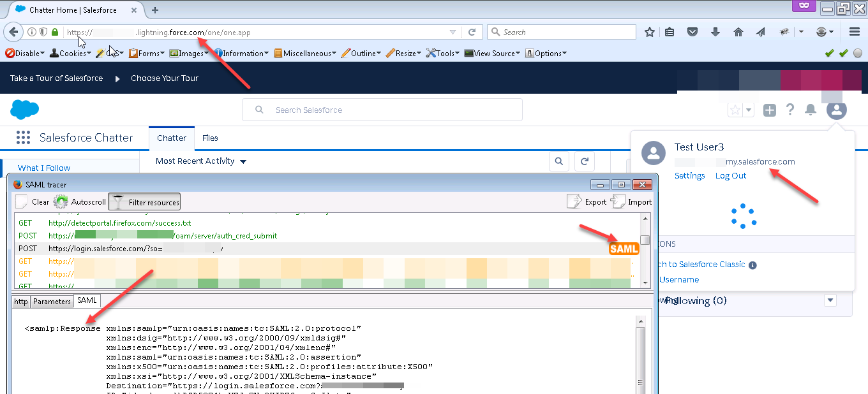
Task: Click the plus icon in the Salesforce header
Action: 769,110
